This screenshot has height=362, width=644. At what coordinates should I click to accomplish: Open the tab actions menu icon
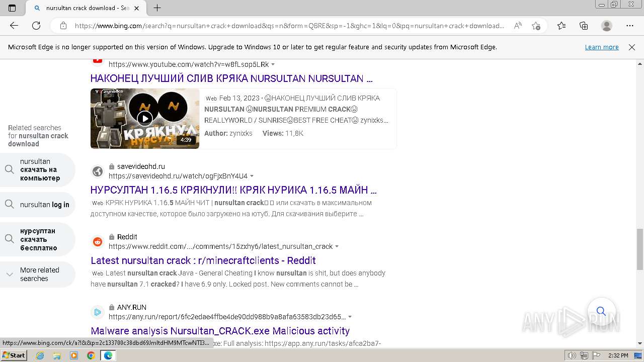pyautogui.click(x=12, y=8)
